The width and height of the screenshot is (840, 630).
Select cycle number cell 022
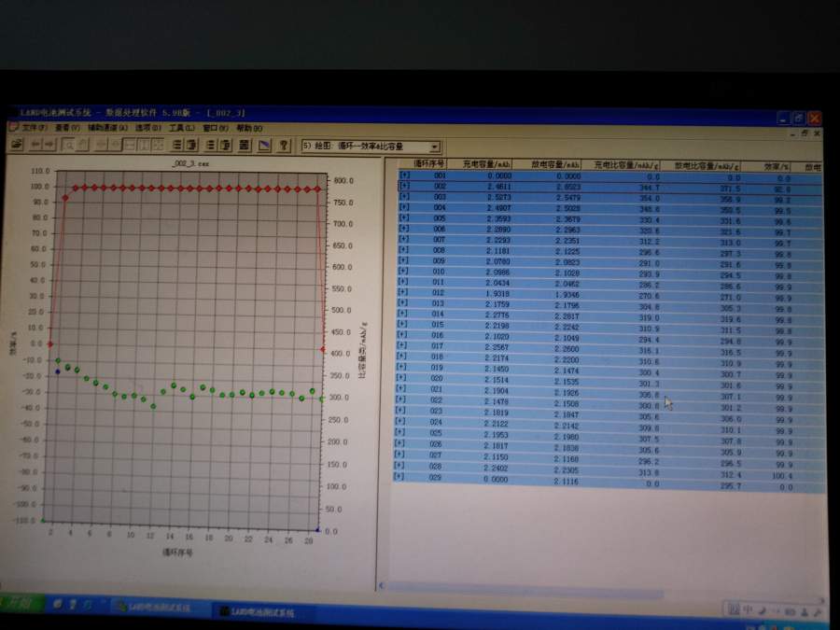tap(437, 400)
